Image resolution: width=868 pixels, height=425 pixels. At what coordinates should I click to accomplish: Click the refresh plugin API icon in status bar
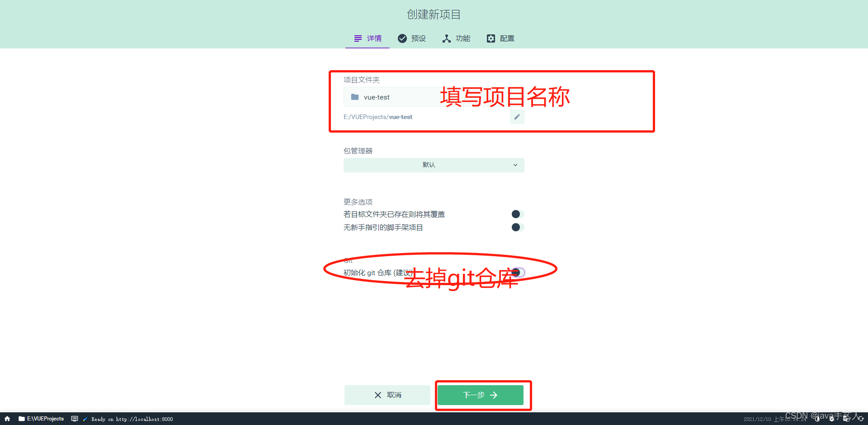[860, 419]
